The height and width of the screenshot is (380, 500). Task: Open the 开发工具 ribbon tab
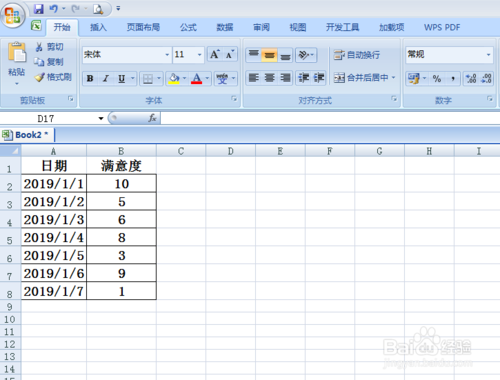tap(342, 27)
